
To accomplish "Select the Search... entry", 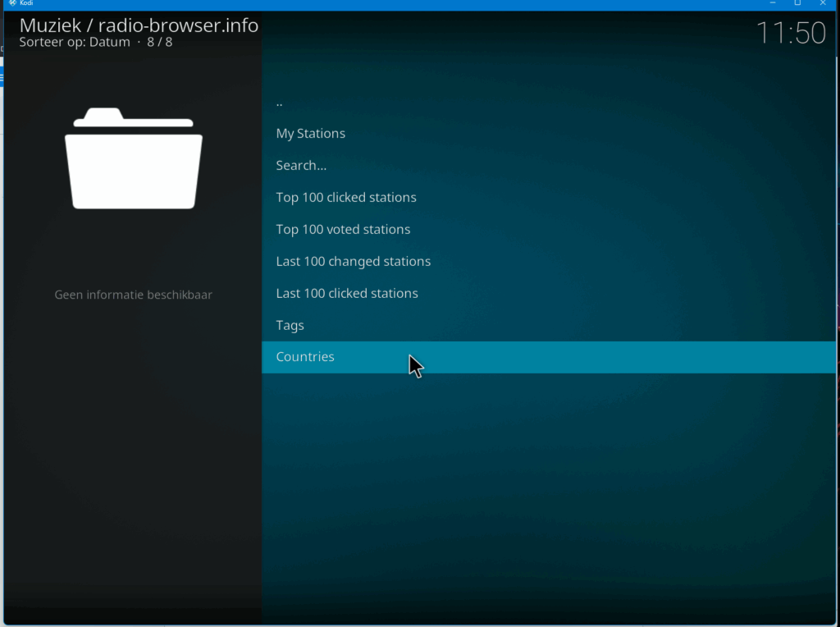I will (301, 166).
